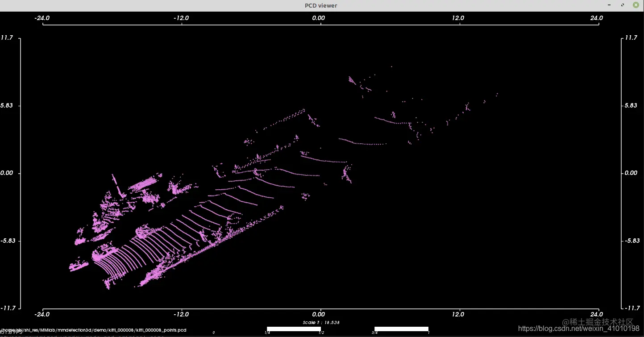Click the scale bar segment between 1/4 and 1/2
Viewport: 644px width, 337px height.
294,329
